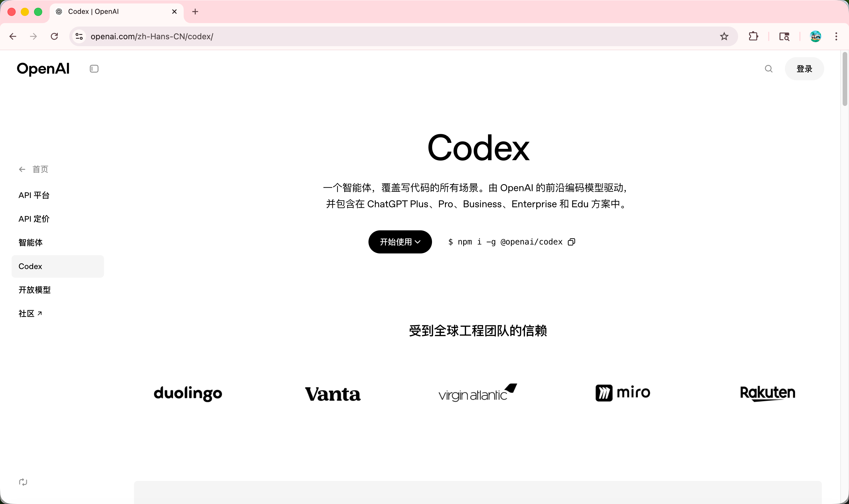Click the site information icon in the address bar

(79, 36)
